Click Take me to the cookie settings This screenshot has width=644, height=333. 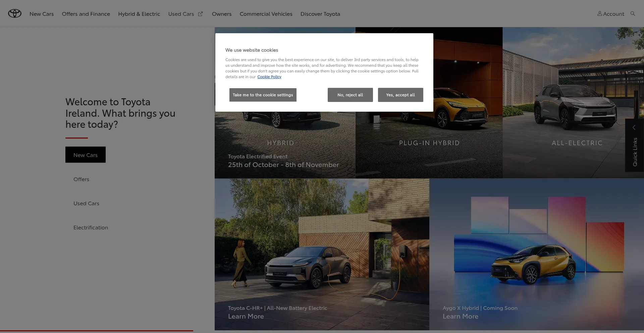click(x=263, y=95)
